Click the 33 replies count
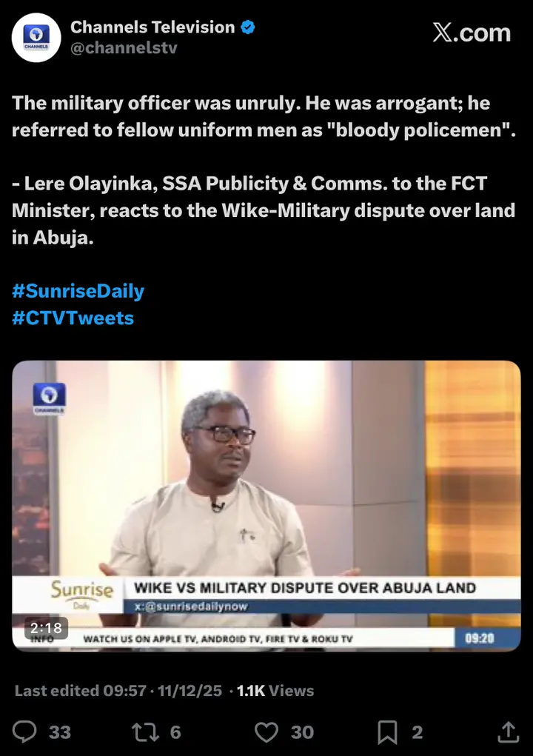The height and width of the screenshot is (756, 533). [60, 732]
